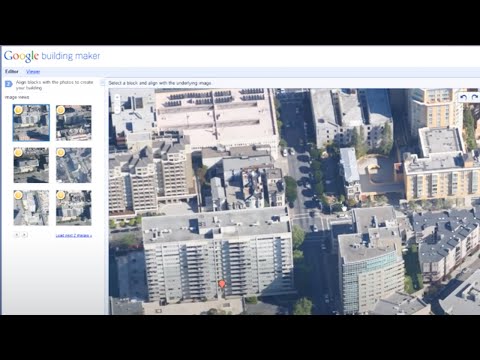The image size is (480, 360).
Task: Click the 'Load next 2 images' link
Action: (x=74, y=236)
